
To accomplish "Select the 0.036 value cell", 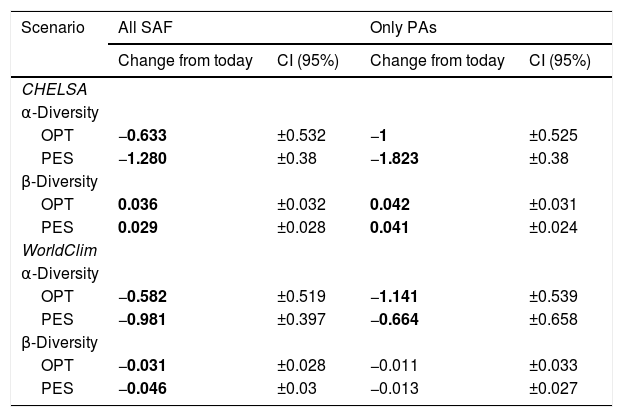I will pos(138,204).
